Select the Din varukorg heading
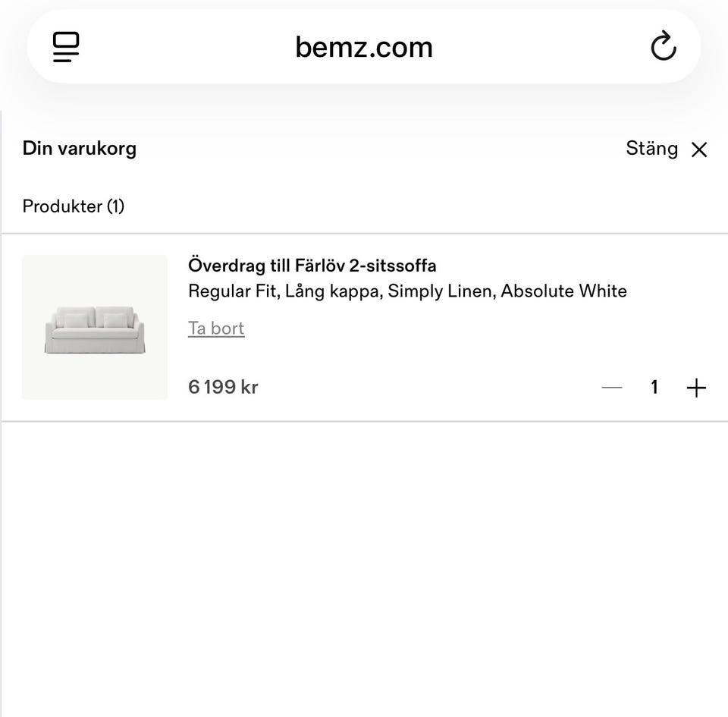 80,148
